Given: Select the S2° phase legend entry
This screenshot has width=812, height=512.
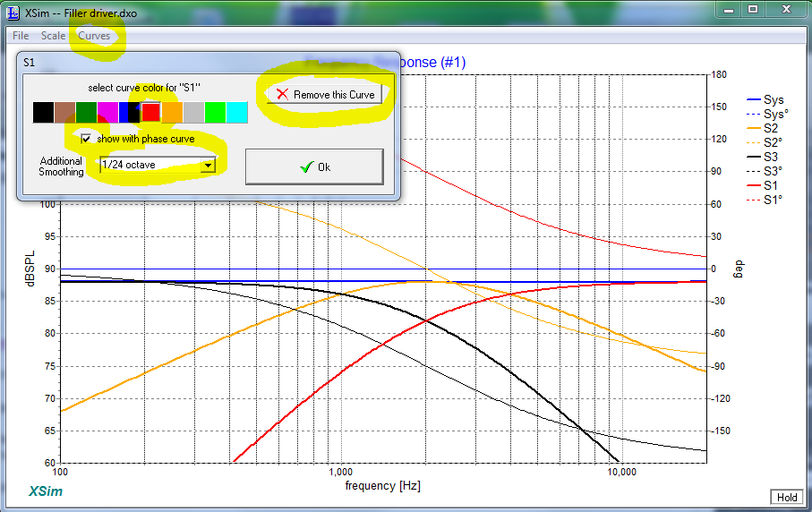Looking at the screenshot, I should [765, 142].
